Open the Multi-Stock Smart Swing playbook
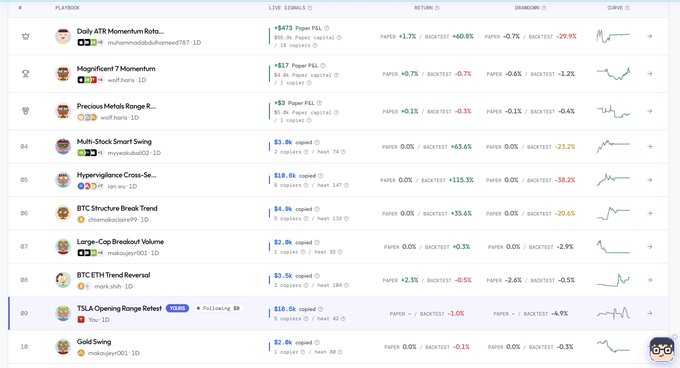This screenshot has height=368, width=680. point(114,141)
